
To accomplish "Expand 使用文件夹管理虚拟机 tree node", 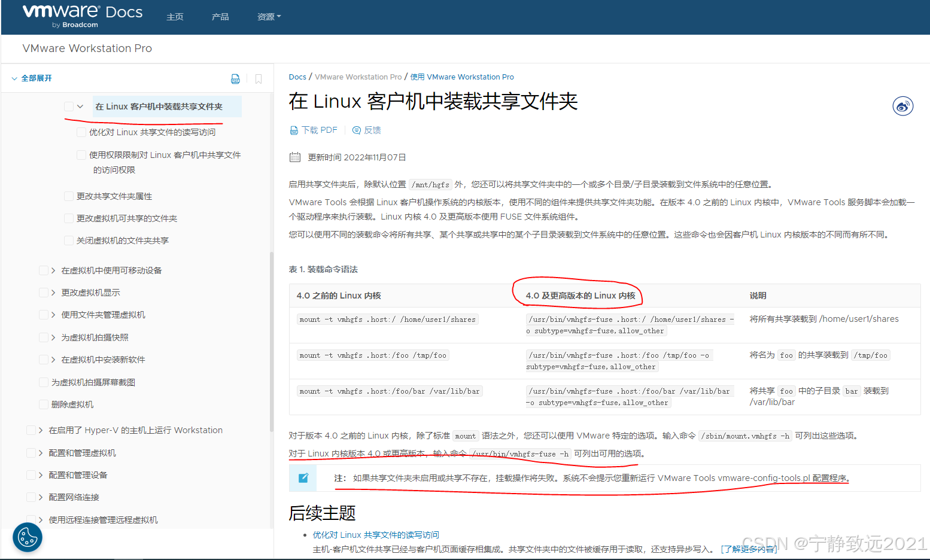I will pyautogui.click(x=53, y=315).
